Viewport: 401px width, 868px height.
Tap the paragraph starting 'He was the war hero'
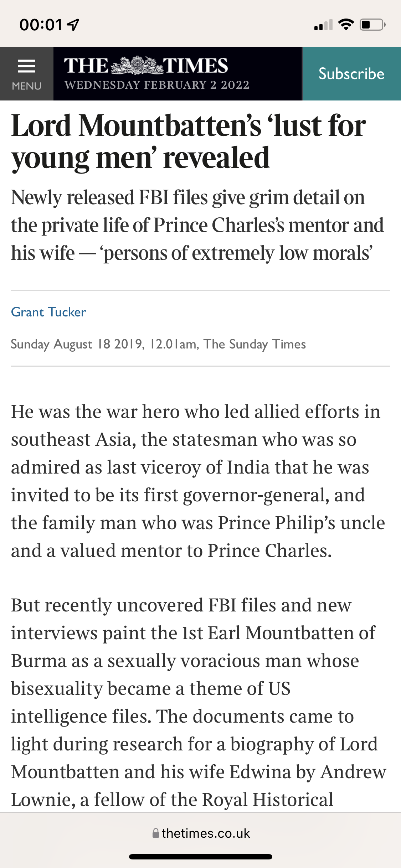tap(198, 481)
